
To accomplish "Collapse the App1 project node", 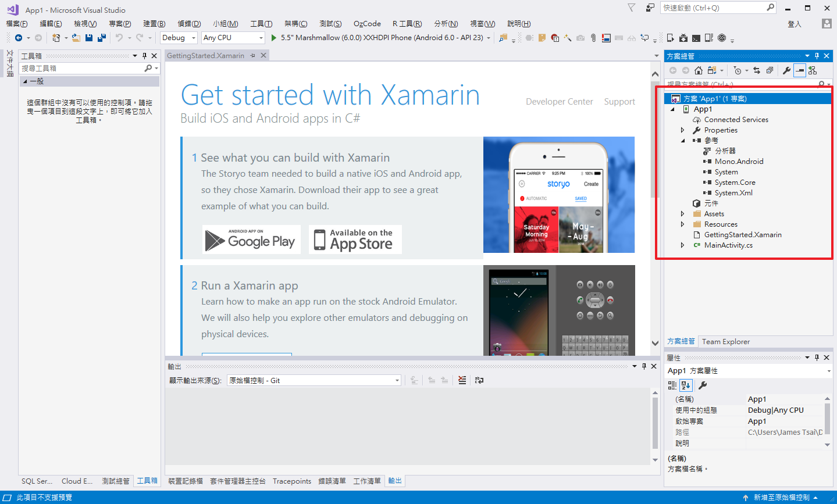I will [x=673, y=109].
